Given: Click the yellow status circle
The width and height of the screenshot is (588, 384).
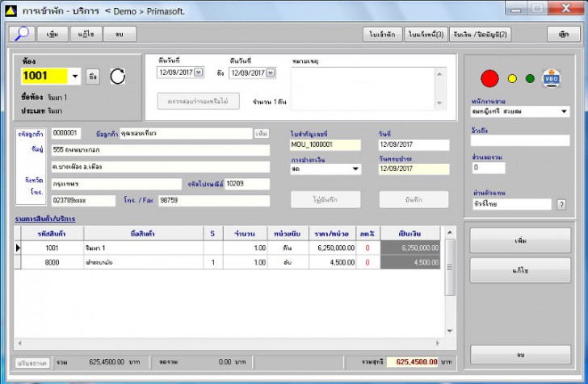Looking at the screenshot, I should [x=512, y=79].
